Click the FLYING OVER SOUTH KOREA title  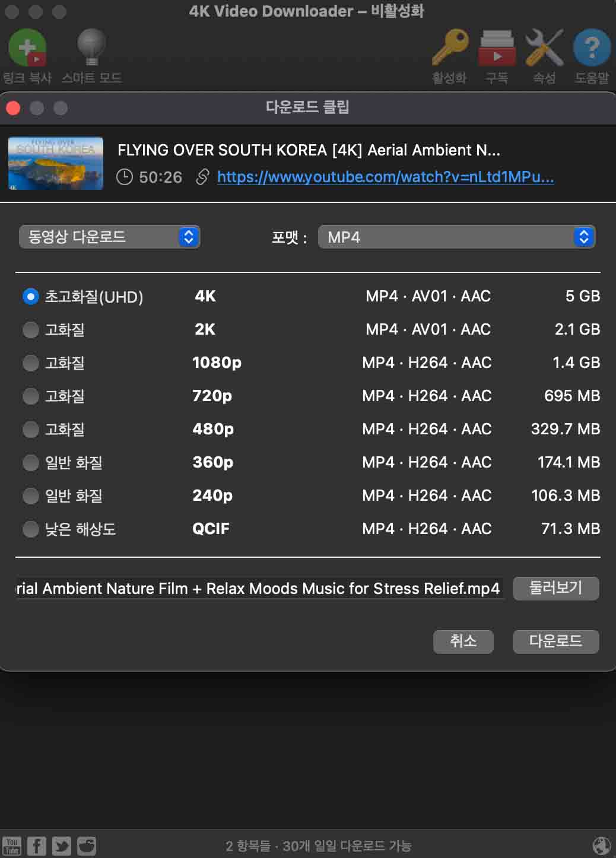pyautogui.click(x=309, y=150)
